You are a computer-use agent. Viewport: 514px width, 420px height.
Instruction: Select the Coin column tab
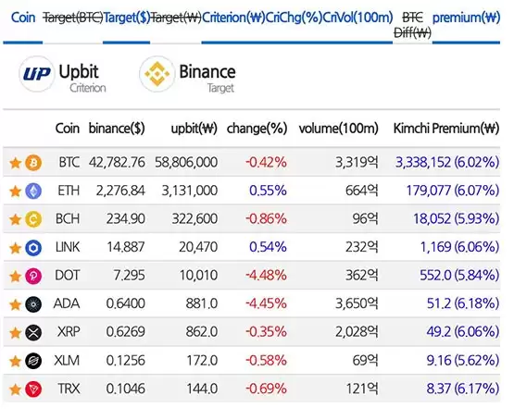[x=23, y=18]
